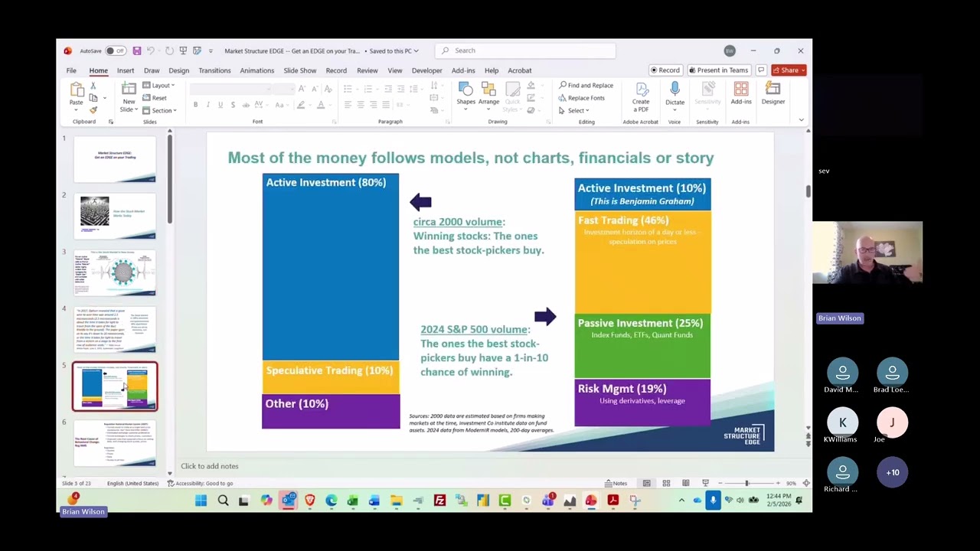Open FileZilla from the taskbar
This screenshot has width=980, height=551.
click(x=439, y=500)
